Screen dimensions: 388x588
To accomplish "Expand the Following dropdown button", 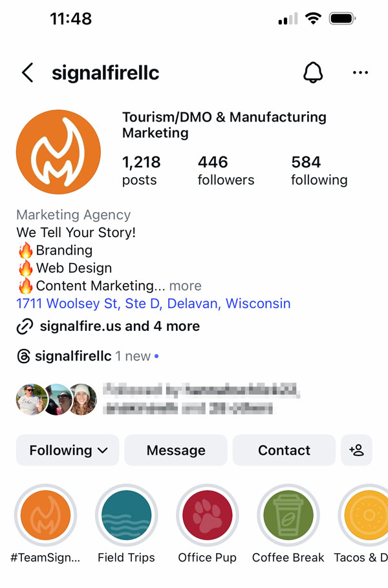I will pos(68,450).
